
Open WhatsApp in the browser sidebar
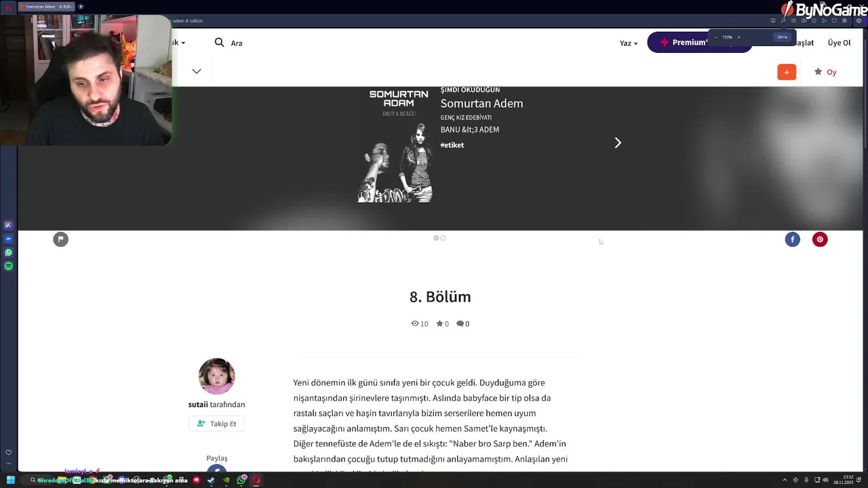(x=8, y=252)
